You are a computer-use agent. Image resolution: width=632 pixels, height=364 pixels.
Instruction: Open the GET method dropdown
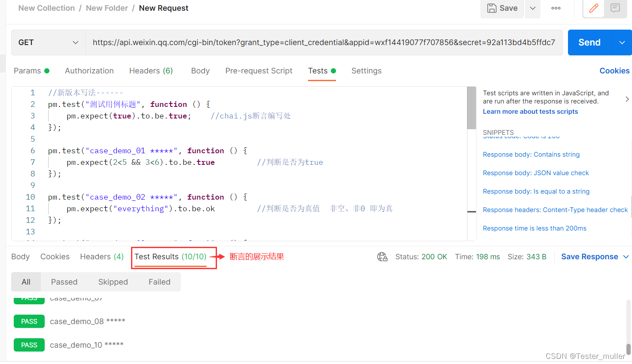pos(48,42)
